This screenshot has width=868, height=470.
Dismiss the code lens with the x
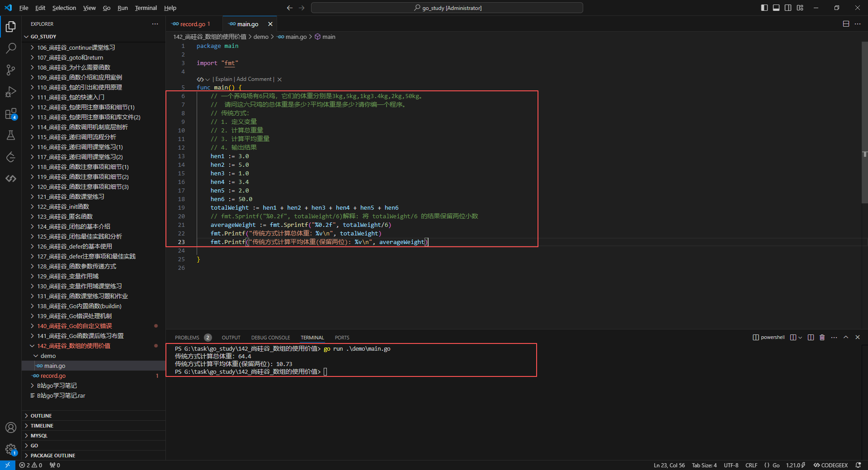(279, 80)
